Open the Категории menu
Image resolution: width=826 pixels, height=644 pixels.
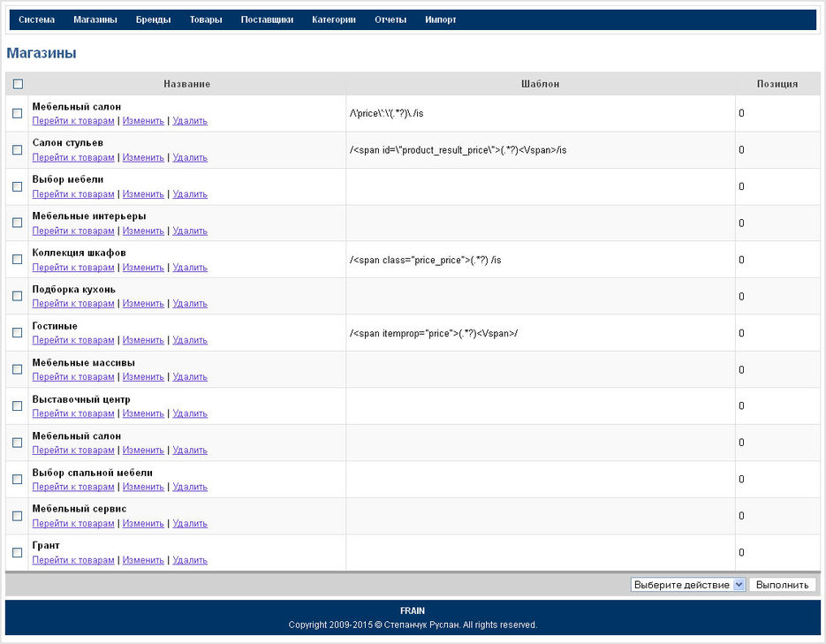(334, 19)
